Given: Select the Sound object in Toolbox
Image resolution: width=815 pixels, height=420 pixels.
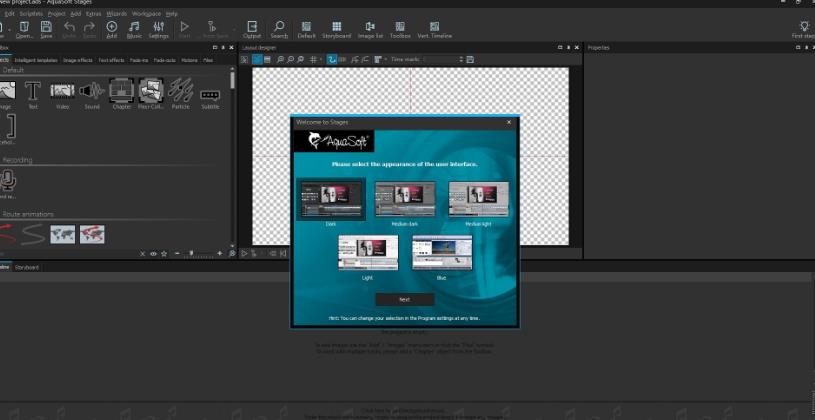Looking at the screenshot, I should (x=92, y=94).
